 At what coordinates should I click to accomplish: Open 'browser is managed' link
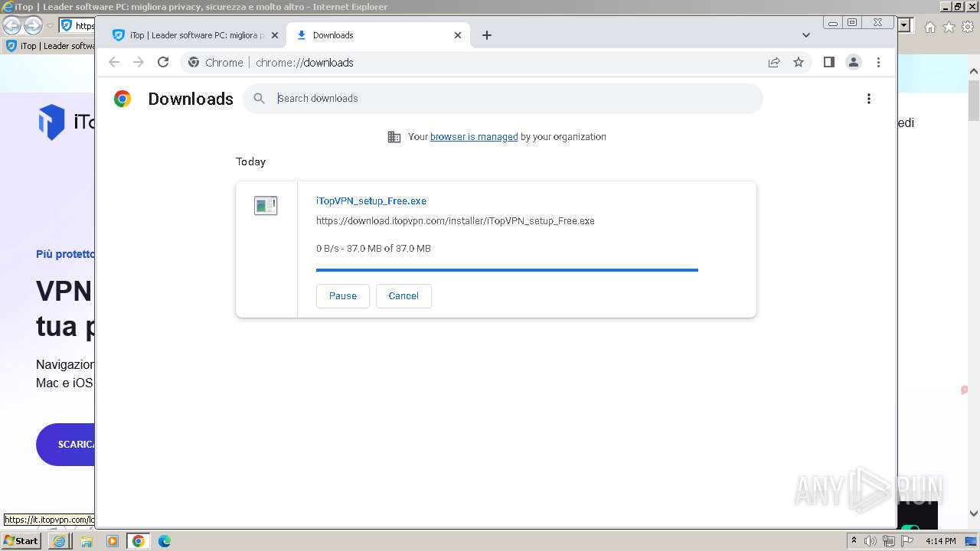474,137
